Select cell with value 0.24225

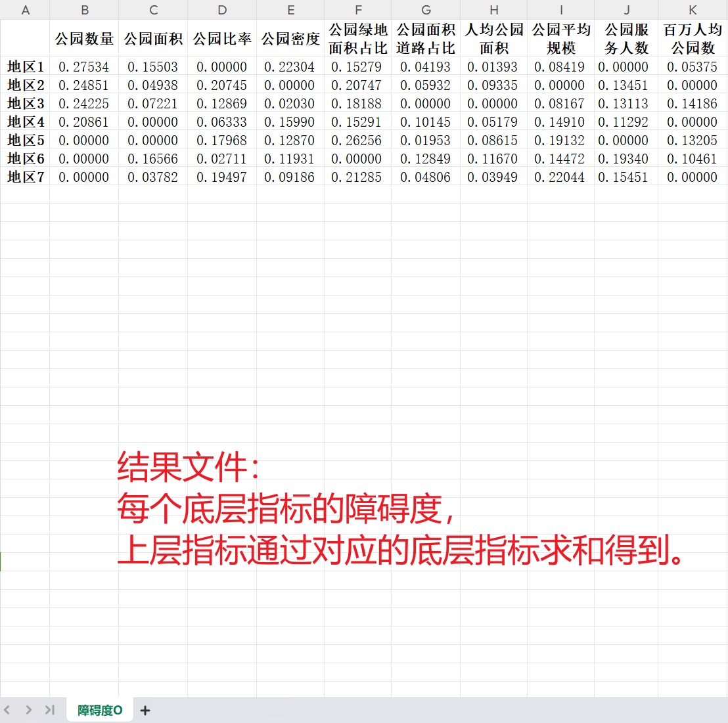coord(85,104)
